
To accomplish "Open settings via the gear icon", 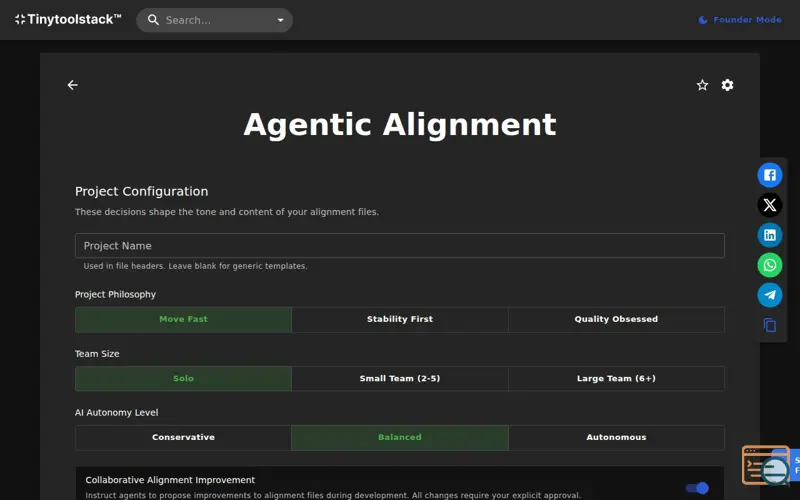I will 728,85.
